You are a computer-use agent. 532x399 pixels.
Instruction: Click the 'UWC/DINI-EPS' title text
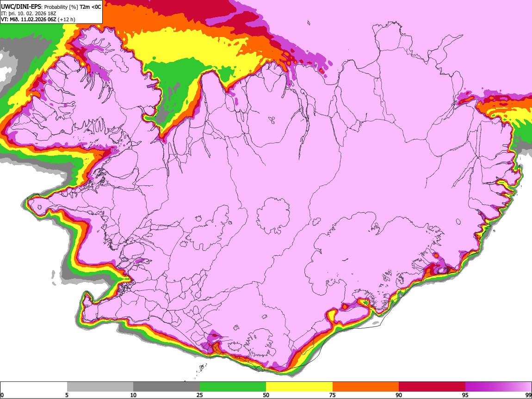[x=21, y=7]
